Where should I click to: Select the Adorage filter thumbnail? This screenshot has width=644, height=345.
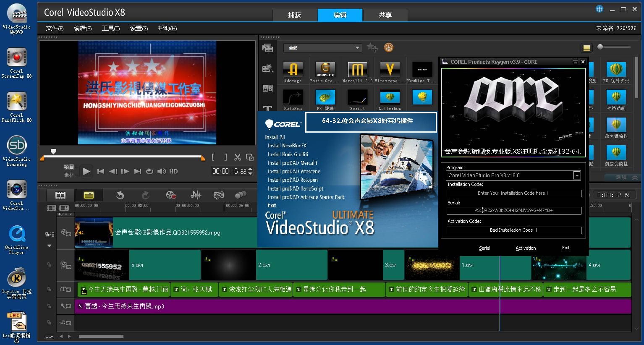point(293,69)
